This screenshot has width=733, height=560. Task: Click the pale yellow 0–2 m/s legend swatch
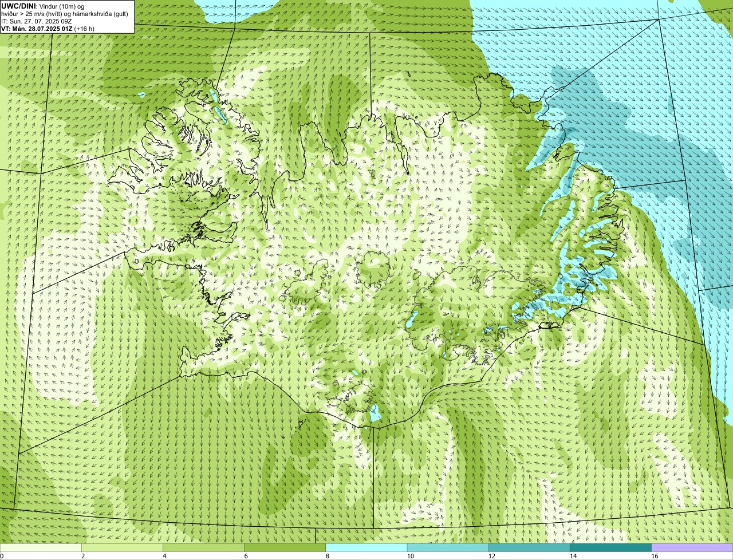tap(41, 548)
